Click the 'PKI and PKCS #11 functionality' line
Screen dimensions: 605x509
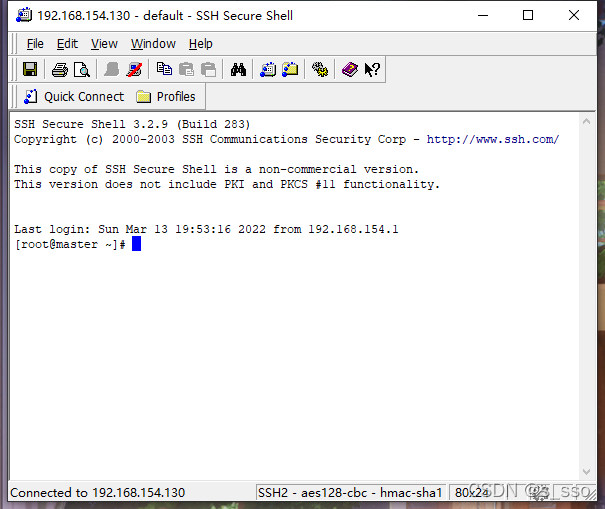(x=227, y=184)
